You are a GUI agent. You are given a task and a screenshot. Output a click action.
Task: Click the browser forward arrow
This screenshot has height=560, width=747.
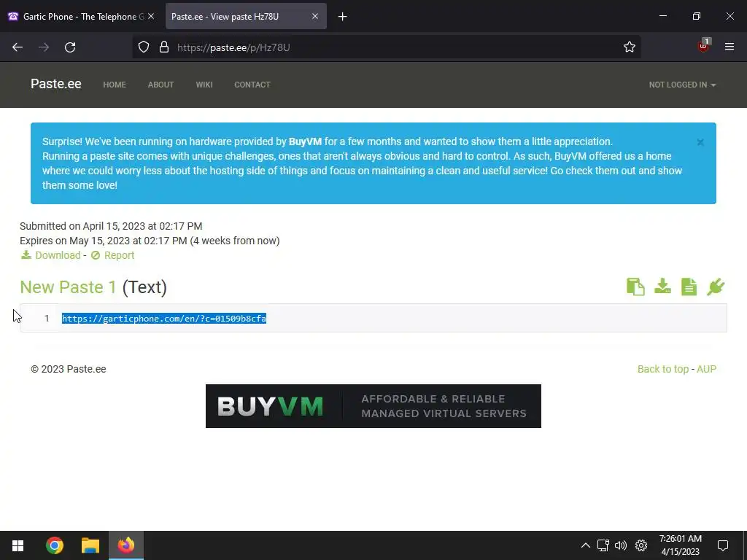pyautogui.click(x=44, y=47)
